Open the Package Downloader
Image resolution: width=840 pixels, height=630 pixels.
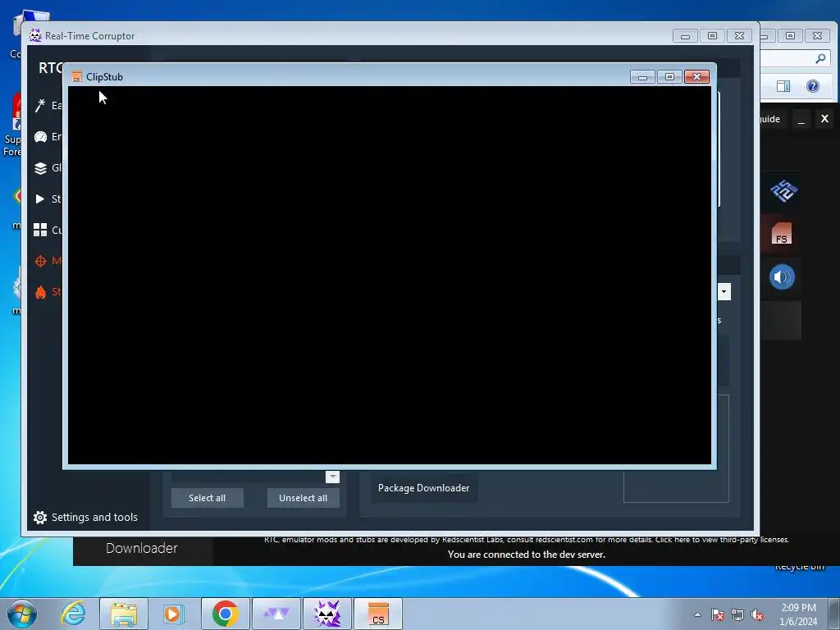click(424, 488)
